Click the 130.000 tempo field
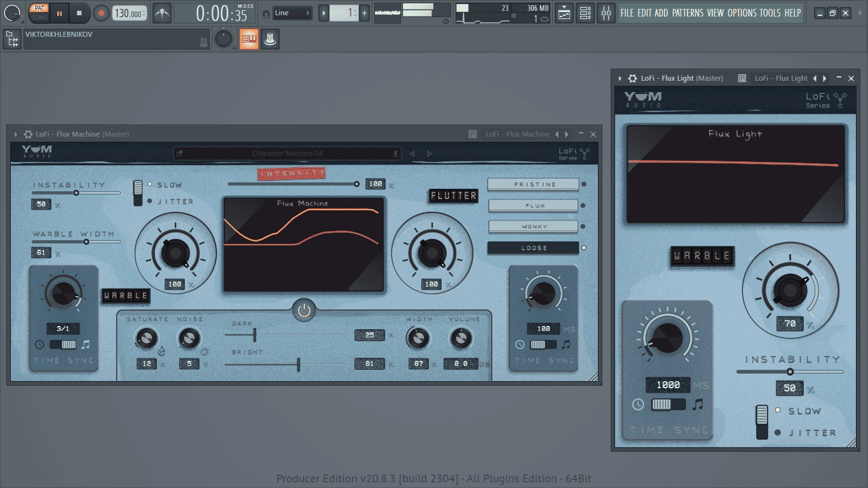 point(130,13)
